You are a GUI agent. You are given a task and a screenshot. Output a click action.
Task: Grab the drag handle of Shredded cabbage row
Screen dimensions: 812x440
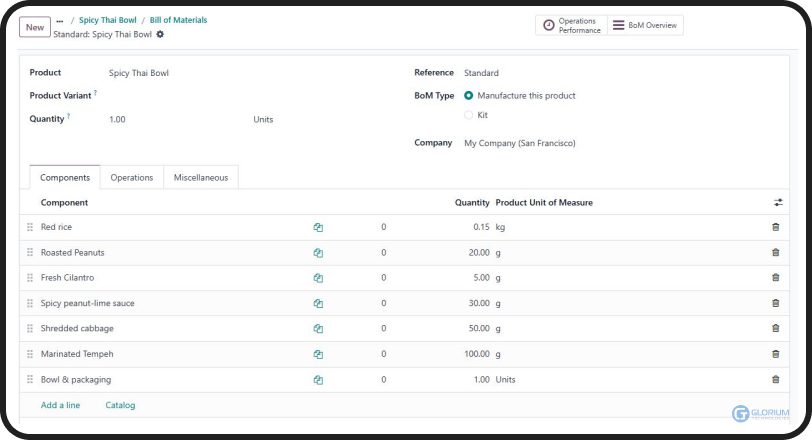tap(30, 328)
